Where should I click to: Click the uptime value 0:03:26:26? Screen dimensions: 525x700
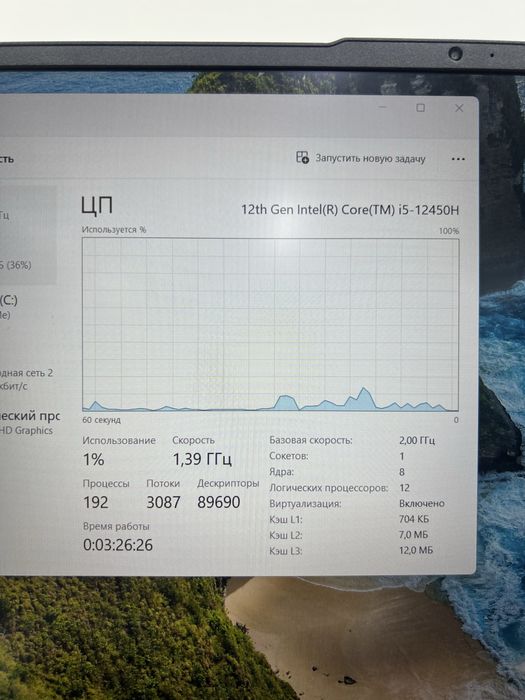[118, 545]
